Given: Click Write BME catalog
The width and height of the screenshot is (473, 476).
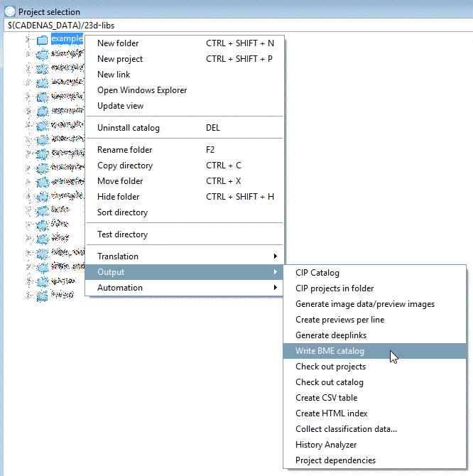Looking at the screenshot, I should pos(375,351).
